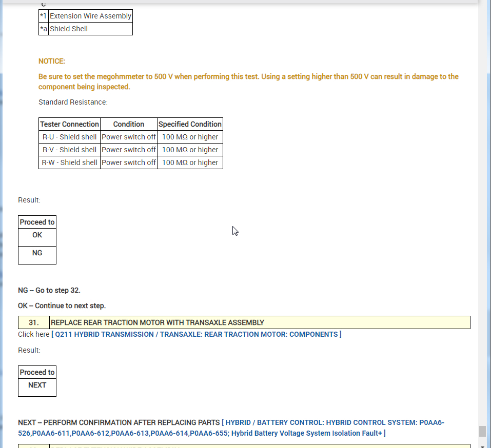The width and height of the screenshot is (491, 448).
Task: Click the Tester Connection column header
Action: tap(69, 124)
